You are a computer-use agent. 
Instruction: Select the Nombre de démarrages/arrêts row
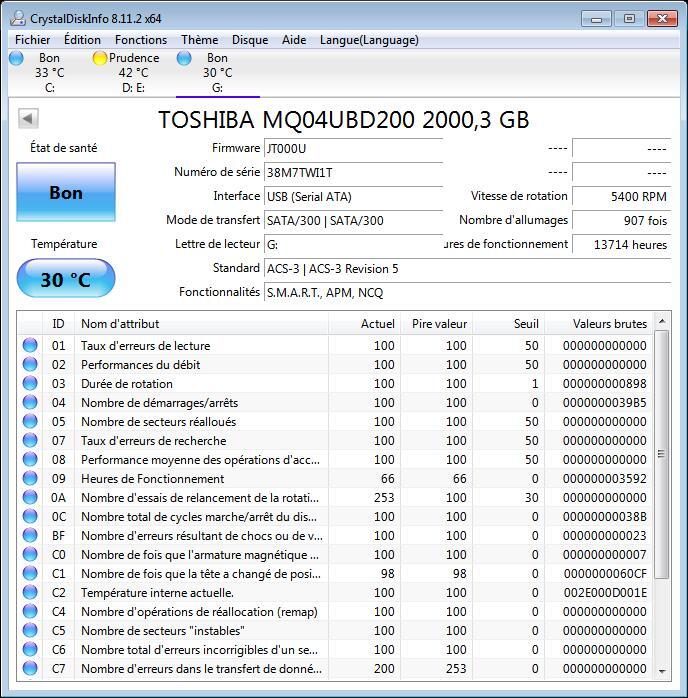click(x=335, y=402)
